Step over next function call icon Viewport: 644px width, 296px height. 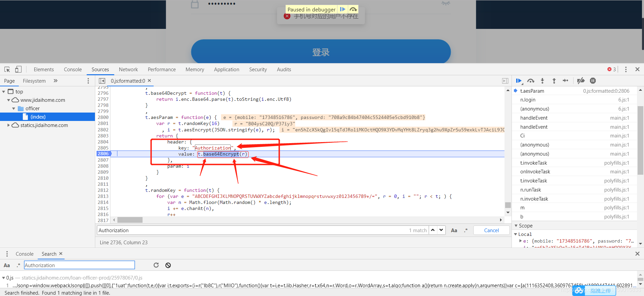click(x=531, y=81)
